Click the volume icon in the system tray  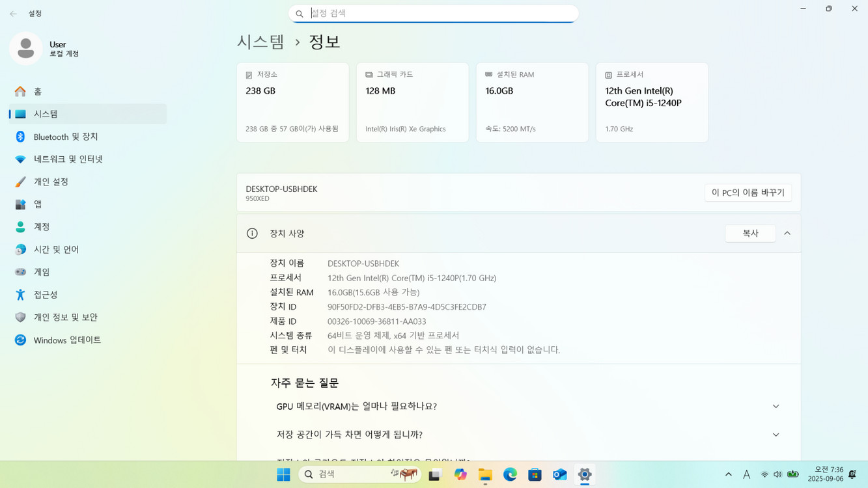777,474
